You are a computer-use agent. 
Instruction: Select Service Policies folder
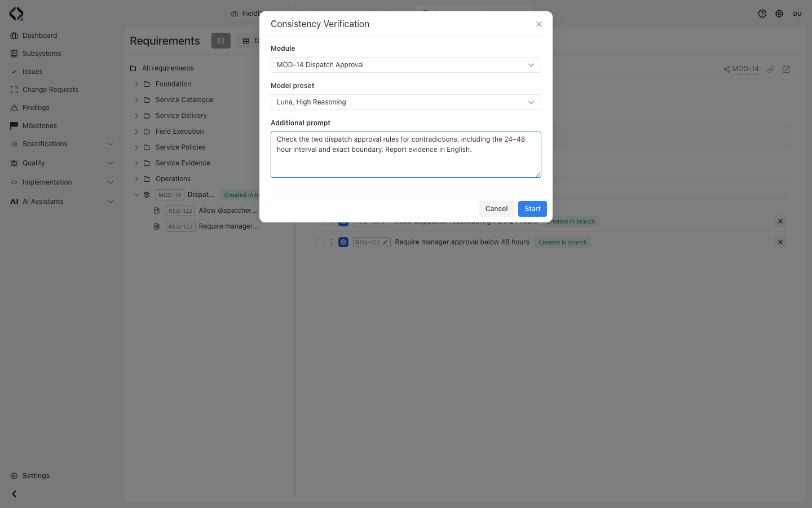(x=180, y=147)
